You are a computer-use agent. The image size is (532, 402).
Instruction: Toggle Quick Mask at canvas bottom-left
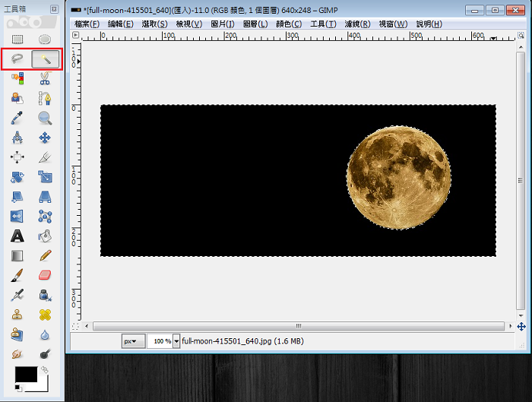pyautogui.click(x=76, y=326)
